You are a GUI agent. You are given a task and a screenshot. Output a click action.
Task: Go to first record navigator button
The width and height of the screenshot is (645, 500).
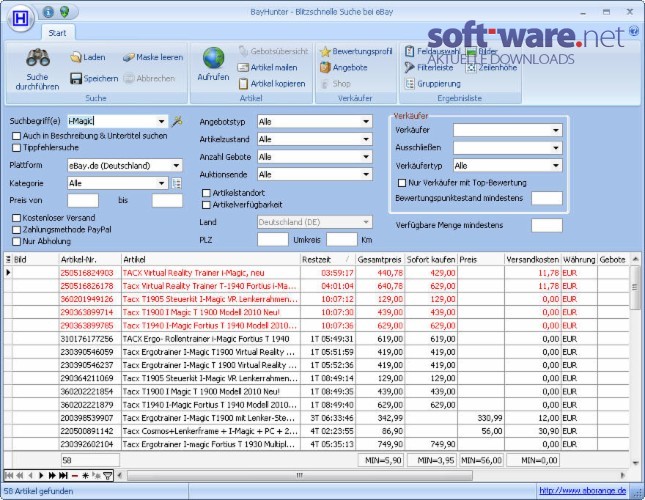click(9, 476)
